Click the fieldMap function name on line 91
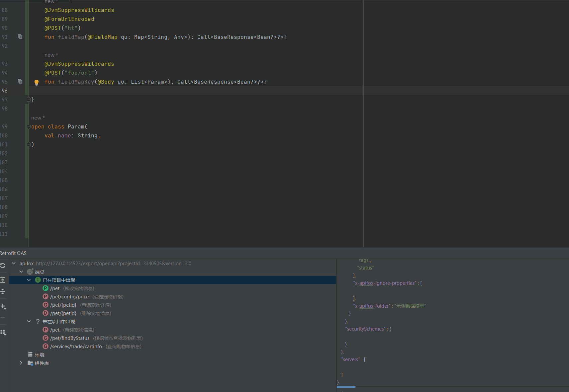 [x=71, y=37]
